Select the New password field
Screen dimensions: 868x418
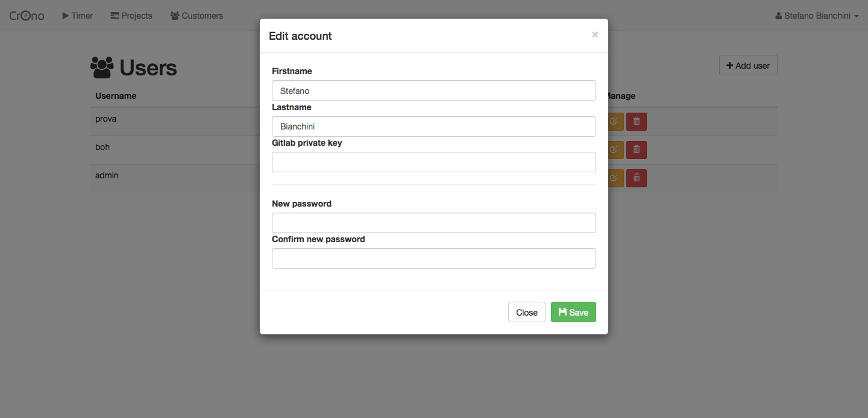tap(434, 223)
